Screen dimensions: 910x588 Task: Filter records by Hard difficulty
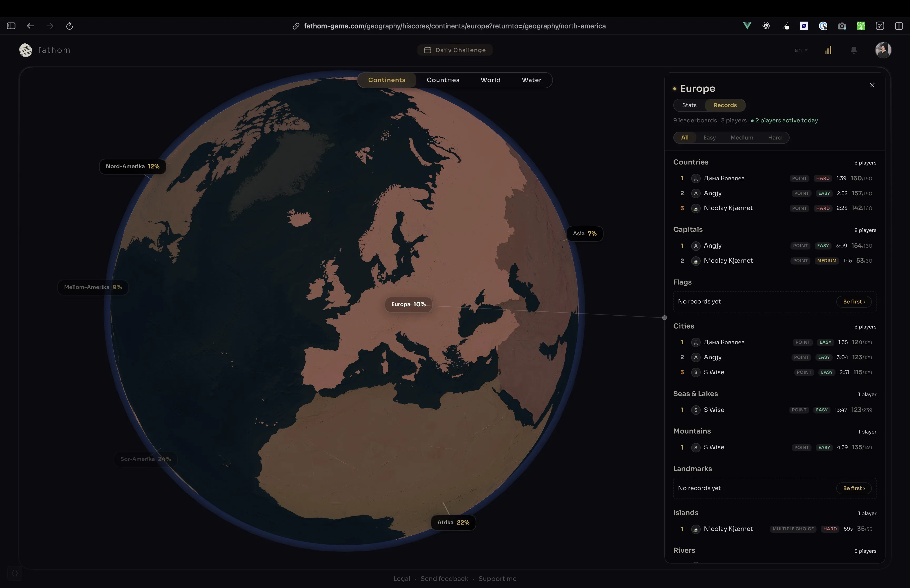point(775,137)
